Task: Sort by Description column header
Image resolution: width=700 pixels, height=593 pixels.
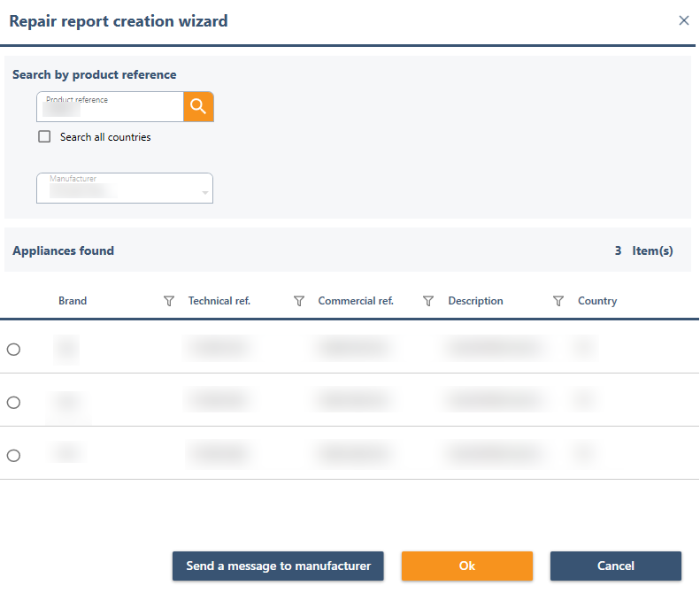Action: pos(475,301)
